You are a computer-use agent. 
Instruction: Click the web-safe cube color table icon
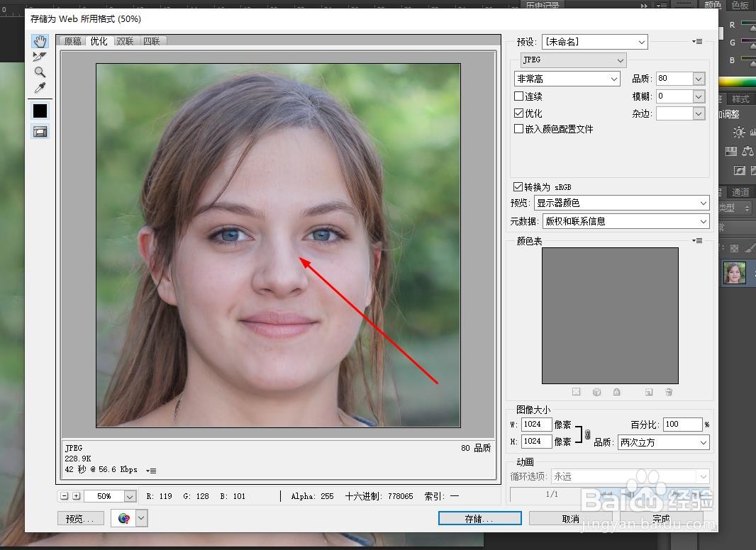[x=597, y=392]
